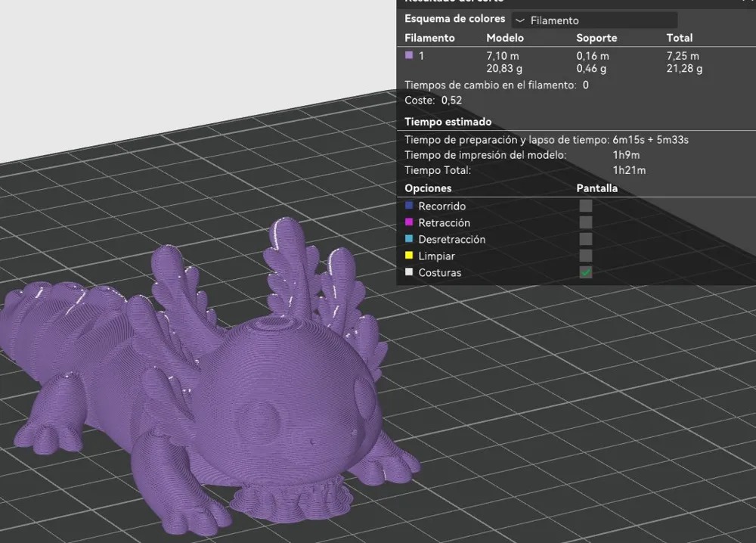Image resolution: width=756 pixels, height=543 pixels.
Task: Click the Pantalla column heading
Action: tap(597, 188)
